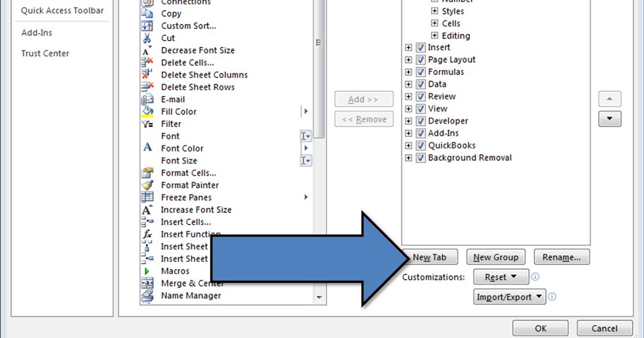
Task: Uncheck the Developer tab checkbox
Action: (x=420, y=121)
